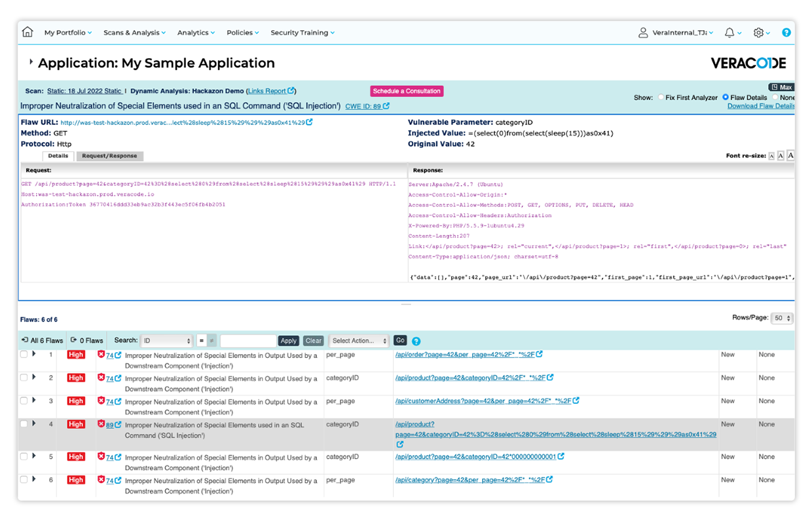Open the VeraInternal account dropdown
Image resolution: width=812 pixels, height=521 pixels.
click(x=683, y=33)
